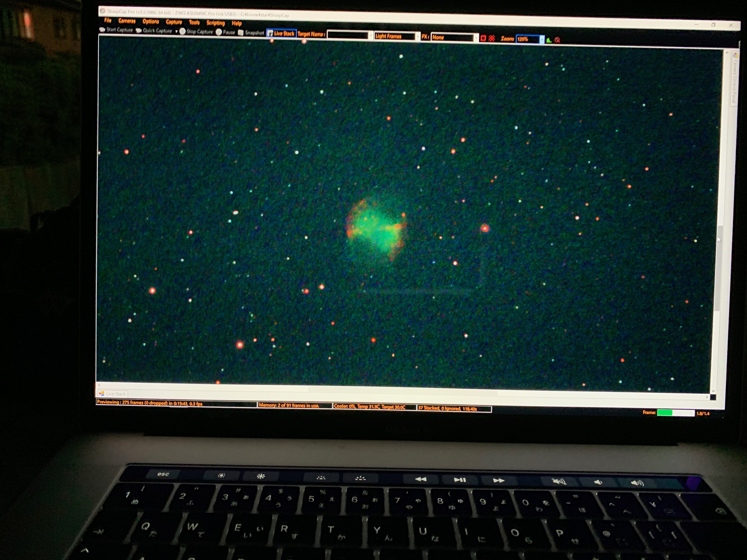Viewport: 747px width, 560px height.
Task: Open the Tools menu
Action: pyautogui.click(x=194, y=22)
